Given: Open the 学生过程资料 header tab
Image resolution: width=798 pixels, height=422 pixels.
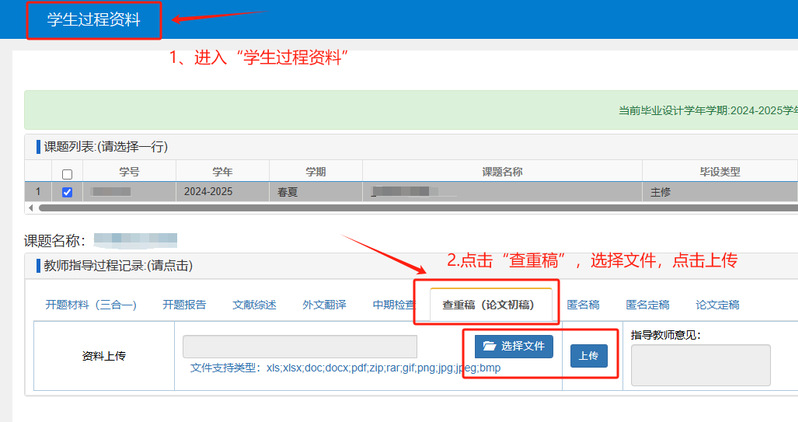Looking at the screenshot, I should 95,19.
